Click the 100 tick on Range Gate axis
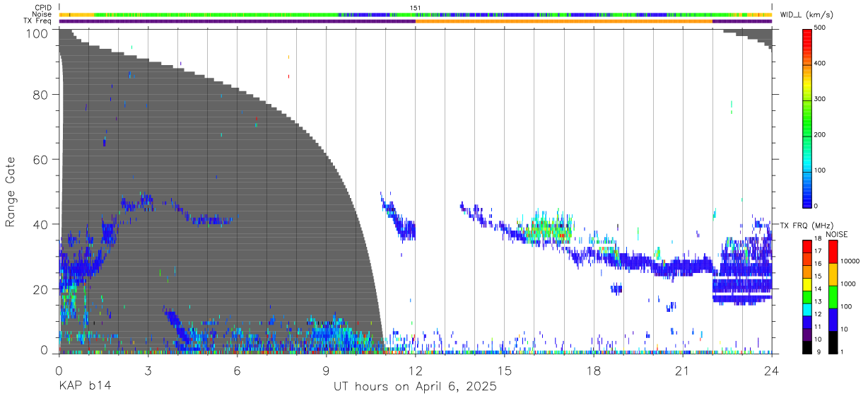Screen dimensions: 868x401 [x=38, y=33]
